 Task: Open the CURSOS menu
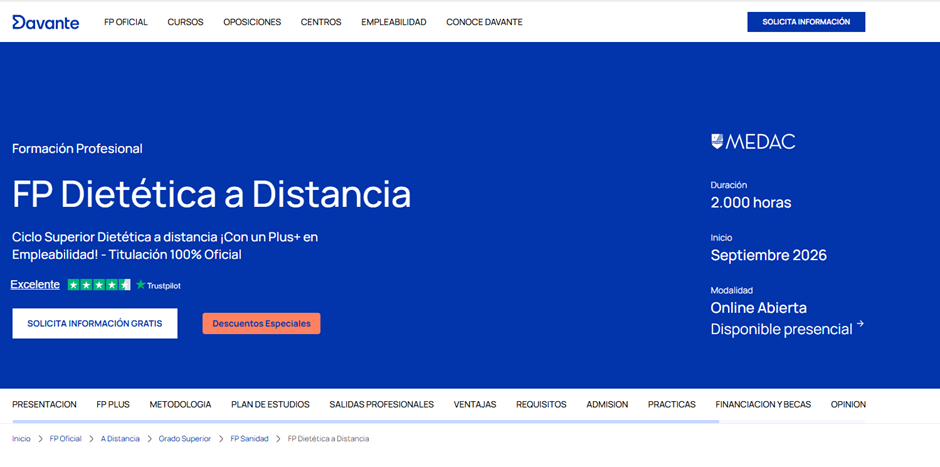pyautogui.click(x=185, y=22)
